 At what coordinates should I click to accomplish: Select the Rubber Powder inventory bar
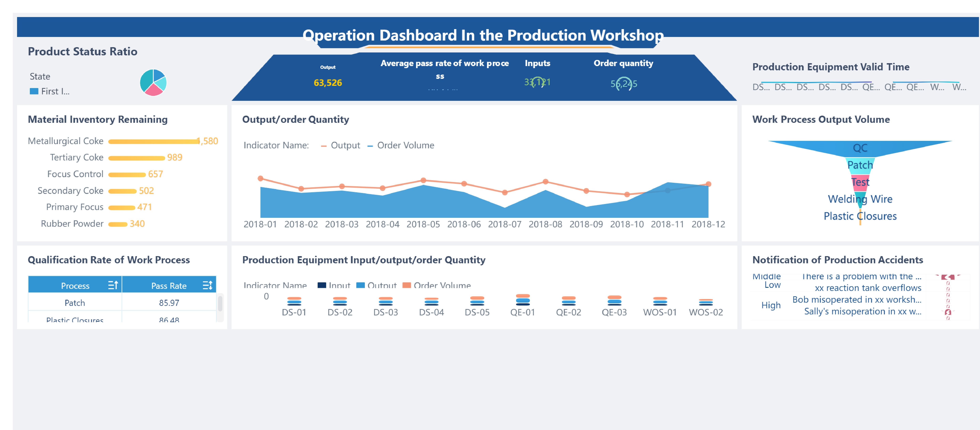(x=118, y=224)
